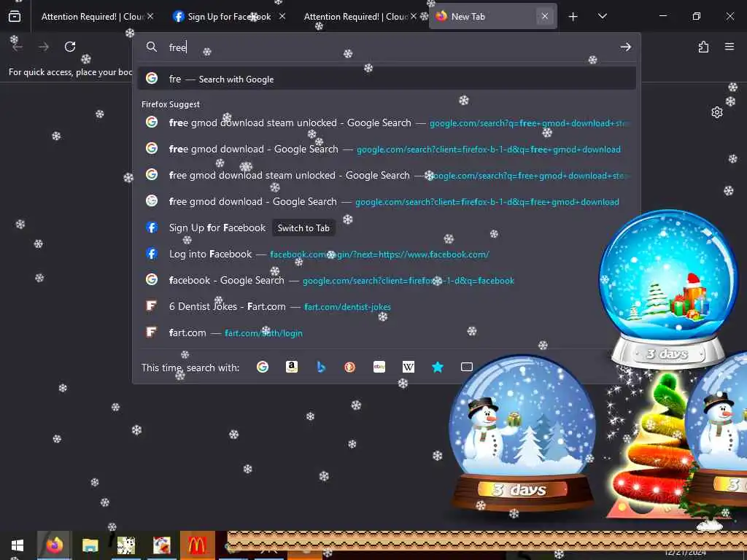This screenshot has height=560, width=747.
Task: Open 'facebook - Google Search' suggestion
Action: click(387, 280)
